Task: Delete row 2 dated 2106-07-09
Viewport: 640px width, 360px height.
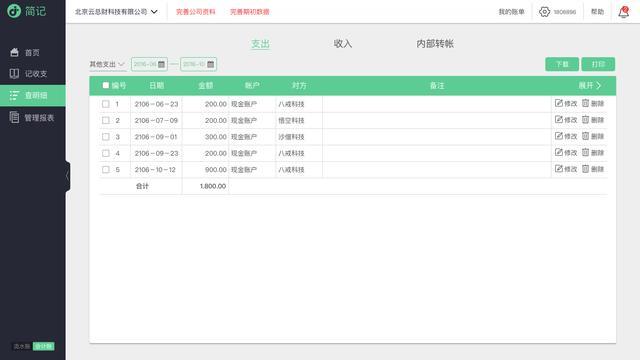Action: (x=593, y=120)
